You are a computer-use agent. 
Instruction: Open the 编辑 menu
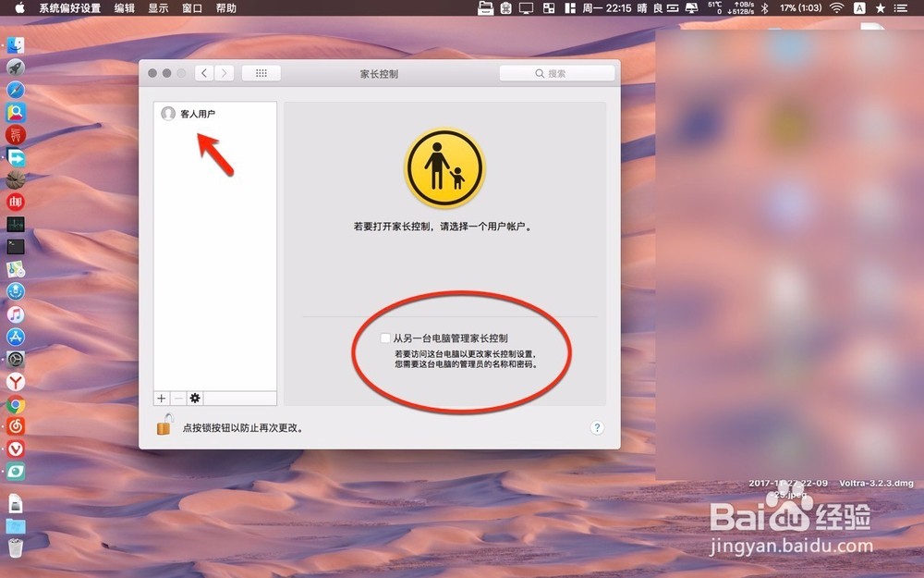125,8
